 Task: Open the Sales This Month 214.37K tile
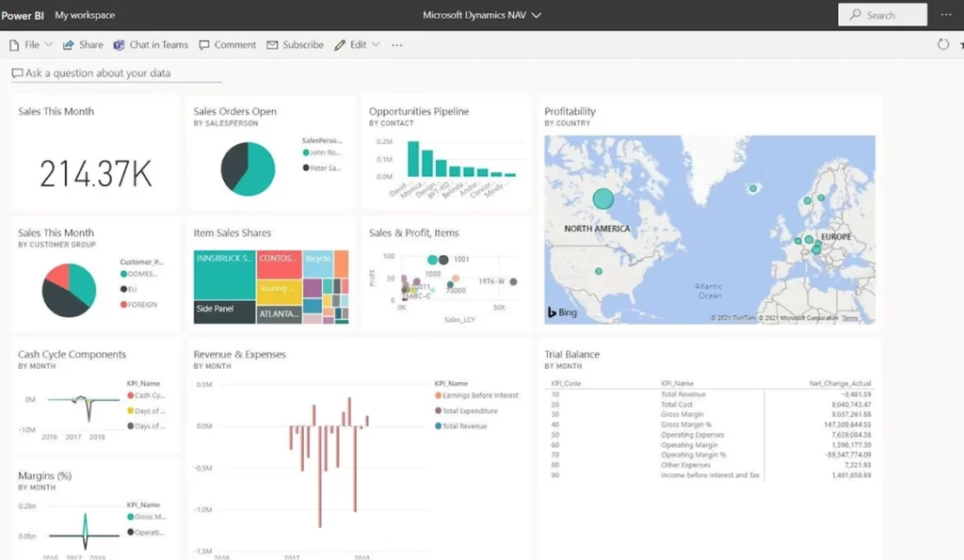click(x=95, y=172)
